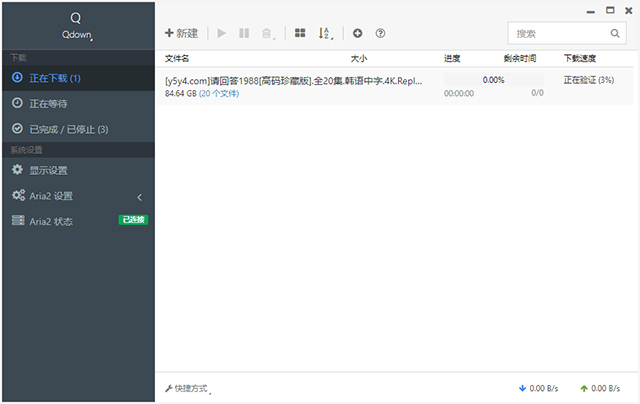
Task: Click the 00:00:00 remaining time value
Action: 459,93
